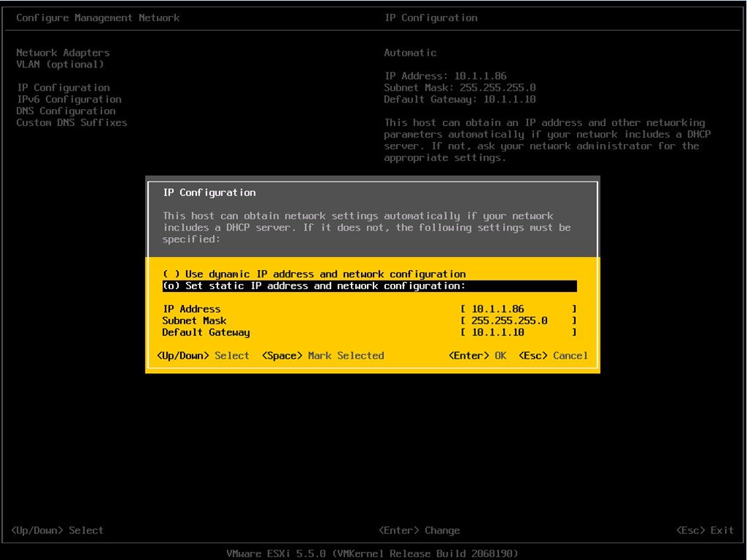Click the dialog title IP Configuration

coord(209,193)
